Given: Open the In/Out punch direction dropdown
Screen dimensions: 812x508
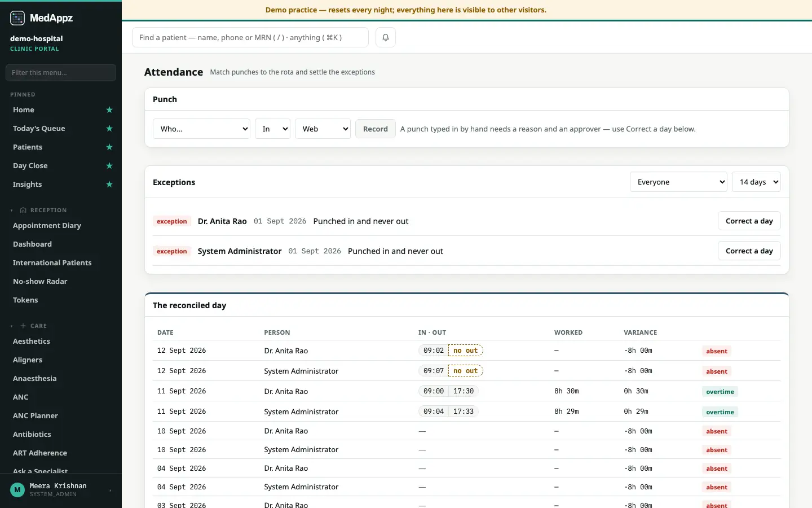Looking at the screenshot, I should pos(272,129).
